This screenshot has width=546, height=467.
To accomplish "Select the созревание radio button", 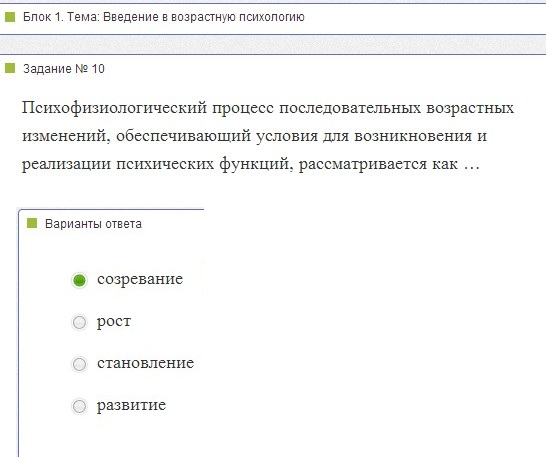I will point(79,280).
